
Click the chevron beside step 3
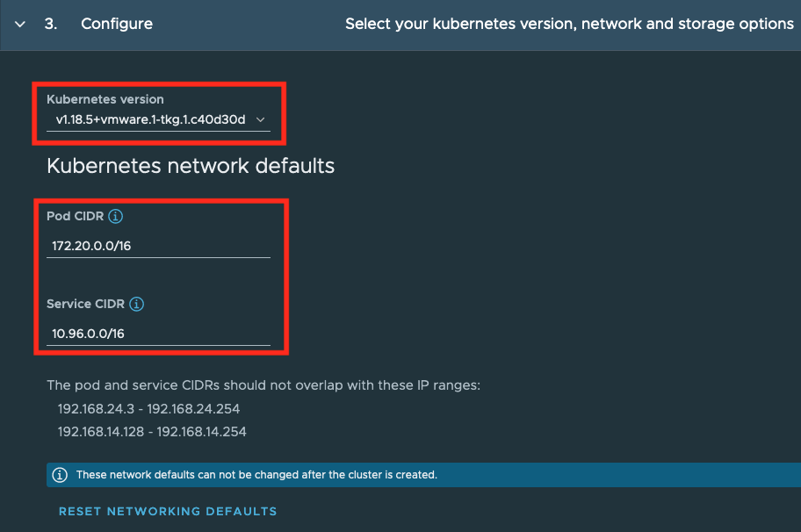point(19,25)
